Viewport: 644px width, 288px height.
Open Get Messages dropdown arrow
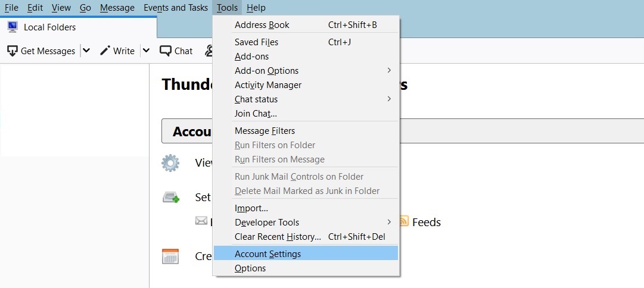click(x=86, y=51)
